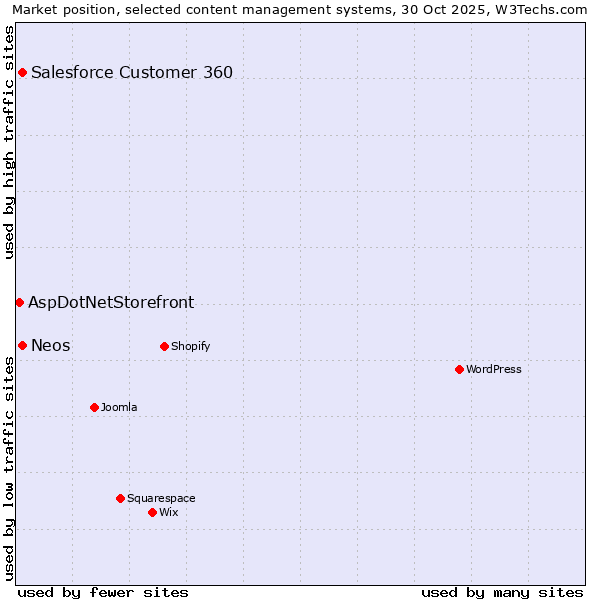
Task: Select the red Squarespace diamond marker
Action: [120, 498]
